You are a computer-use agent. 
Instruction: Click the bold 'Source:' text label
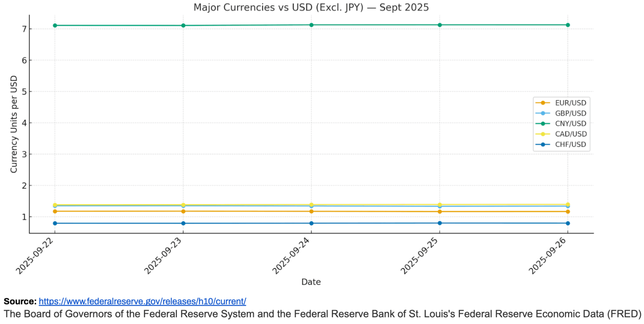pos(20,301)
